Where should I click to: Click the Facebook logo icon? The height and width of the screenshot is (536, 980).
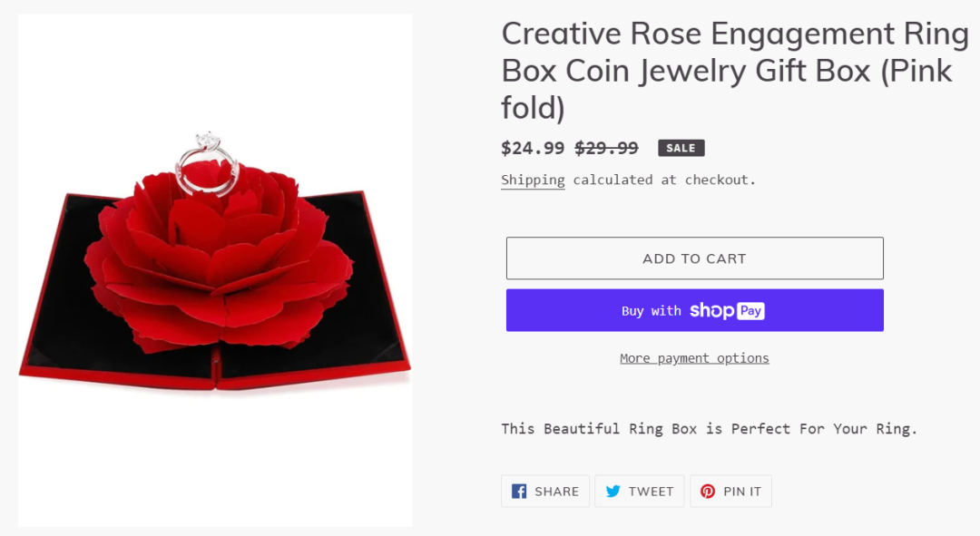tap(519, 492)
